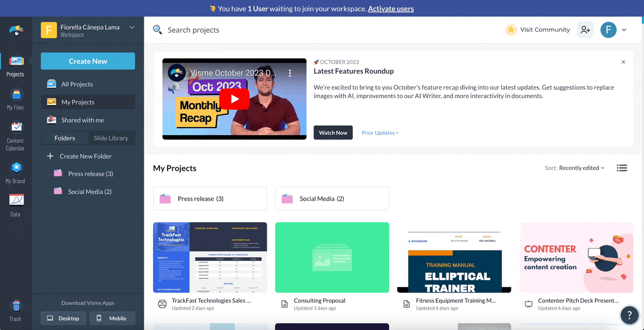
Task: Click the Activate users link
Action: pos(391,8)
